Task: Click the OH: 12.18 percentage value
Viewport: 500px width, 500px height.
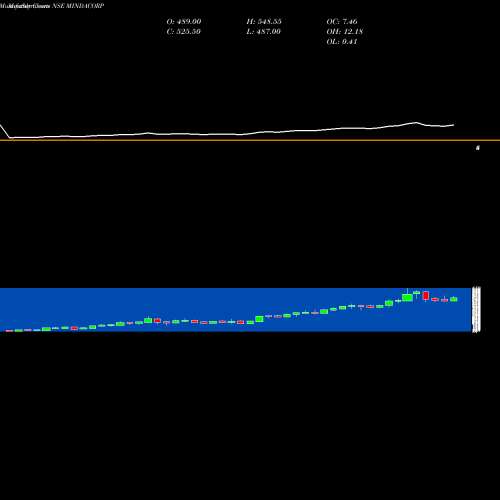Action: pyautogui.click(x=345, y=31)
